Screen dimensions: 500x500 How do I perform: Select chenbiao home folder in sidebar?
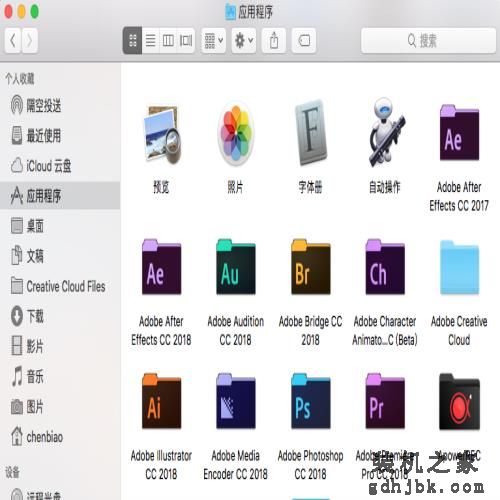tap(60, 436)
